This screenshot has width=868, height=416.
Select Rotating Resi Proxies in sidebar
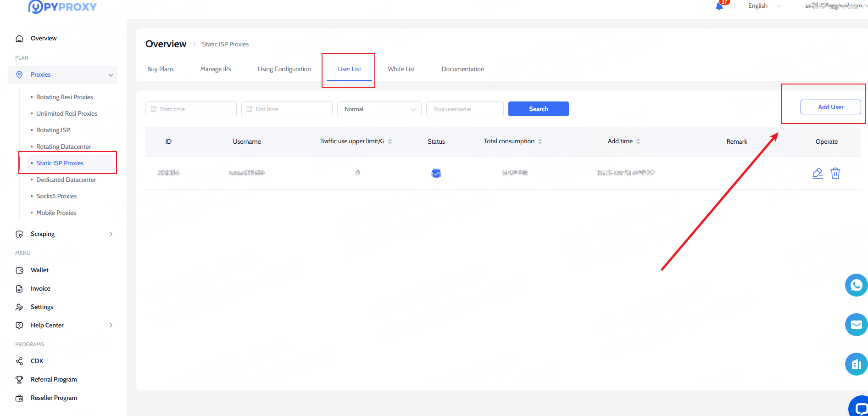tap(65, 97)
